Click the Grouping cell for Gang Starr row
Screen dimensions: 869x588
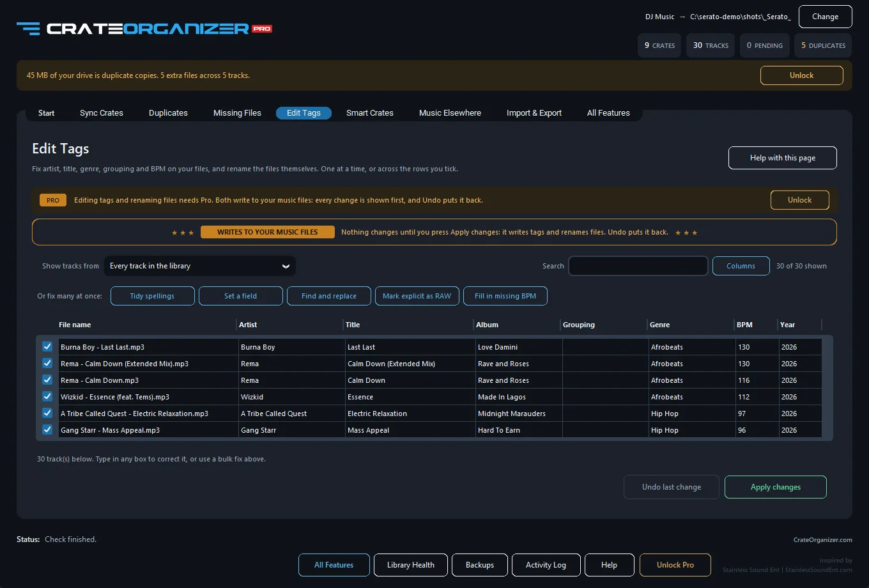coord(605,430)
